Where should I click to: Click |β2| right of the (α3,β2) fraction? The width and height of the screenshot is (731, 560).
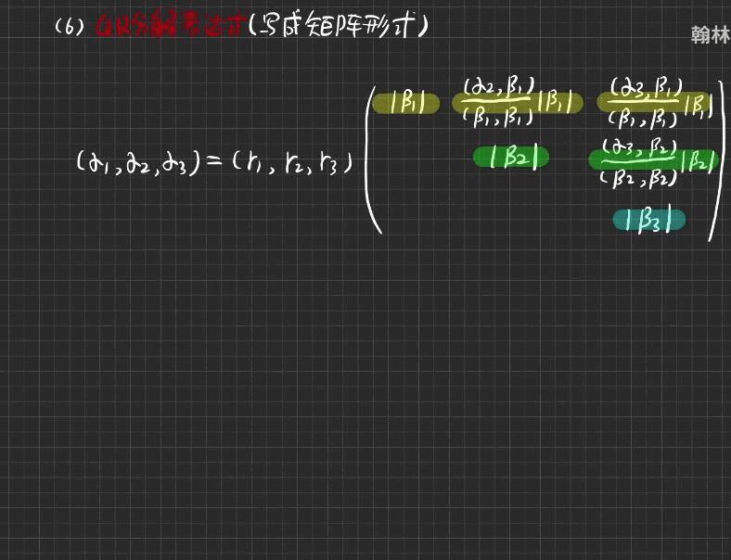coord(698,160)
